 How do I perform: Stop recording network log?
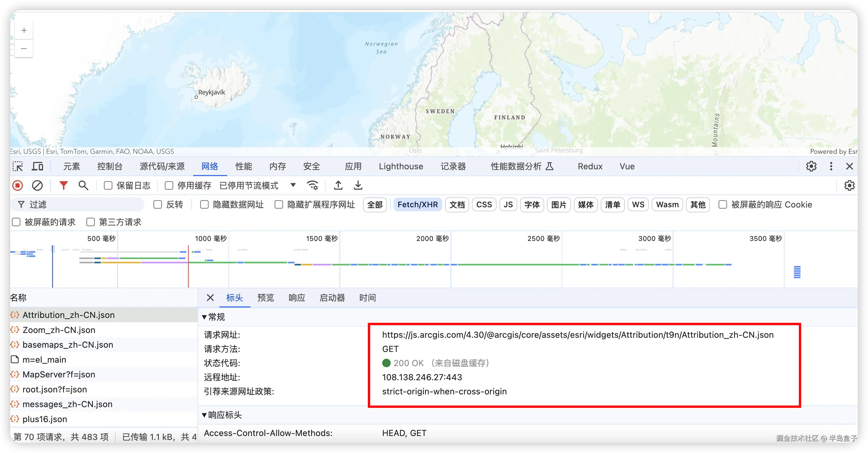(18, 185)
